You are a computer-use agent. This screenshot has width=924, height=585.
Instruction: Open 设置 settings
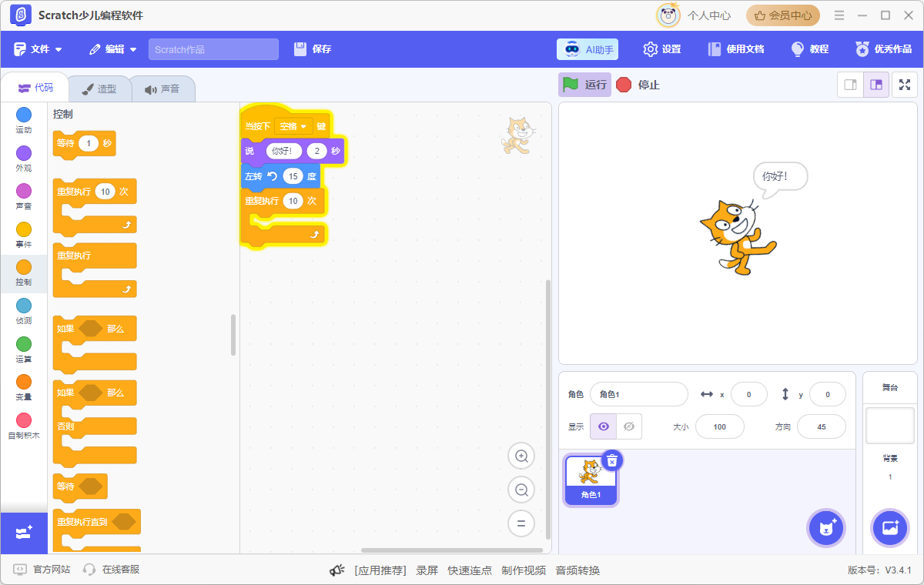[662, 49]
